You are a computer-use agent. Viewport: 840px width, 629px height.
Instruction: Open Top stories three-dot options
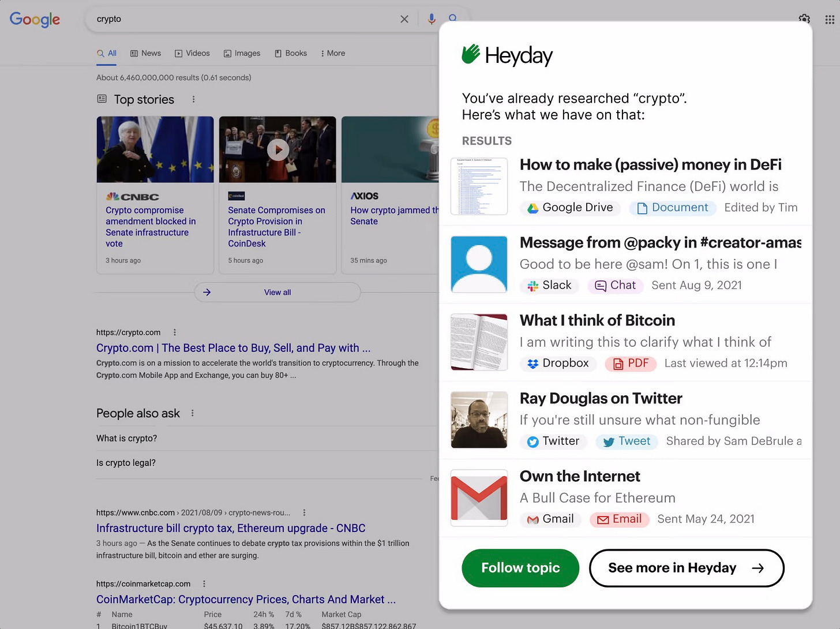(193, 99)
